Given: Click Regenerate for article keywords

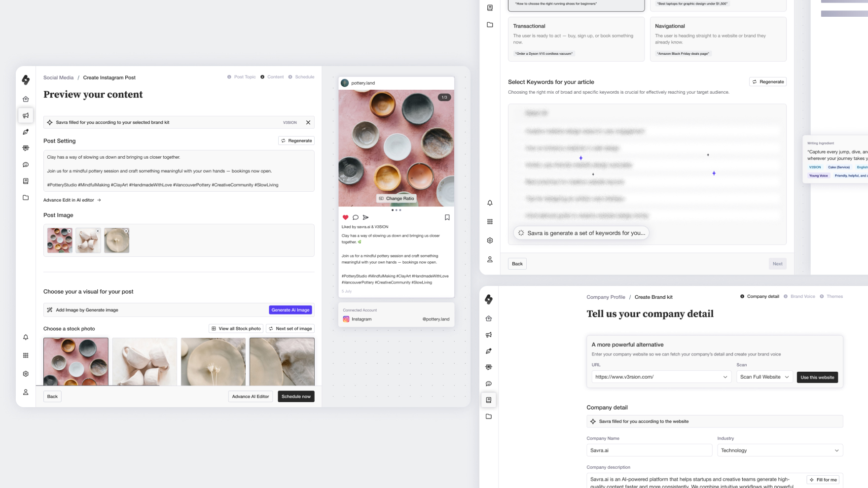Looking at the screenshot, I should click(767, 82).
